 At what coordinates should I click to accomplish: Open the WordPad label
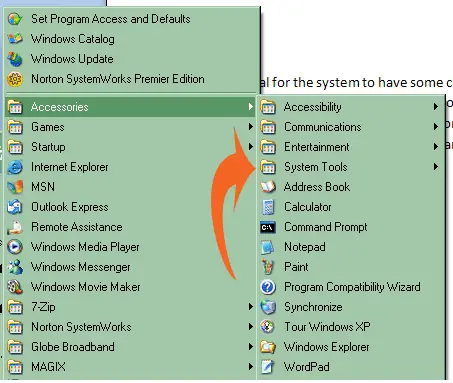click(x=307, y=367)
